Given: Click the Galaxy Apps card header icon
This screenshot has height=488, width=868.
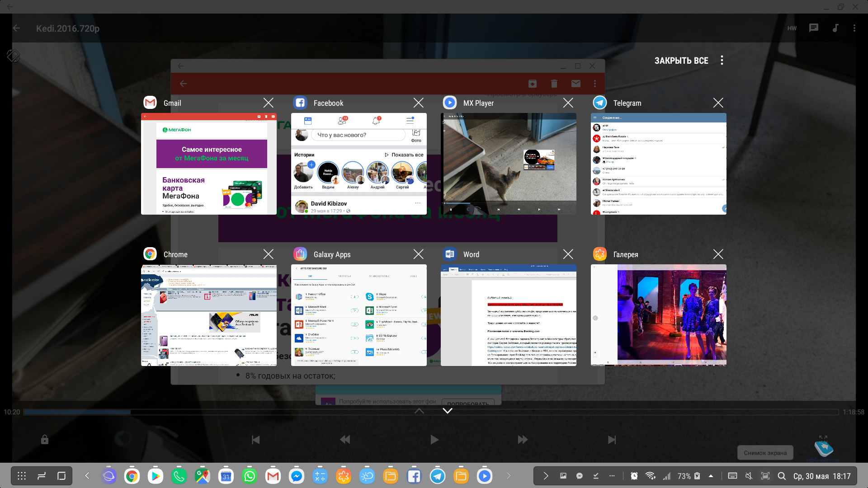Looking at the screenshot, I should point(300,254).
